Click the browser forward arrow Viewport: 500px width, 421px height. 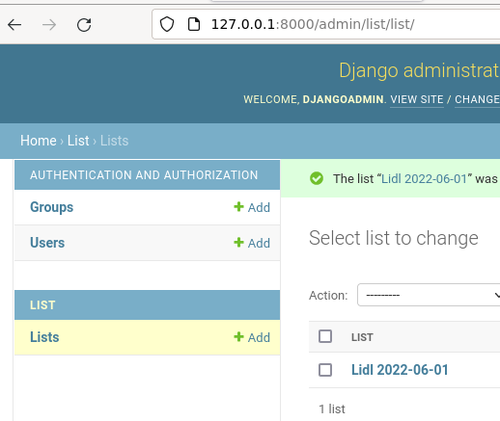click(49, 25)
